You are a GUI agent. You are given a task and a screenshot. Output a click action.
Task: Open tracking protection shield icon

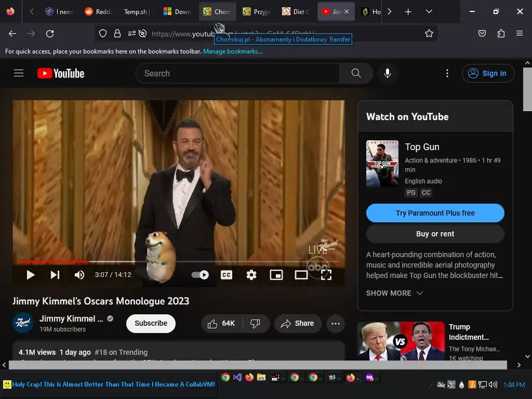click(x=103, y=33)
